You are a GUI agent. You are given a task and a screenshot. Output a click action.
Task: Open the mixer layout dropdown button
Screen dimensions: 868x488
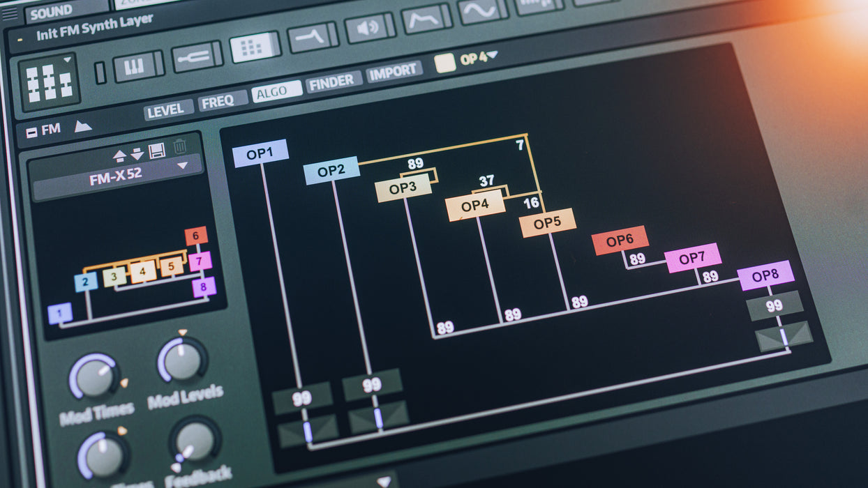click(49, 82)
